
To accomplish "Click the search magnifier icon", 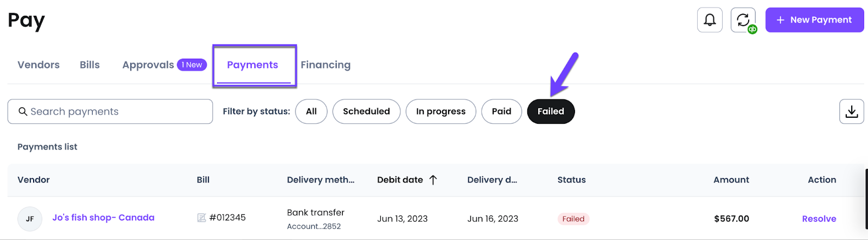I will point(23,111).
